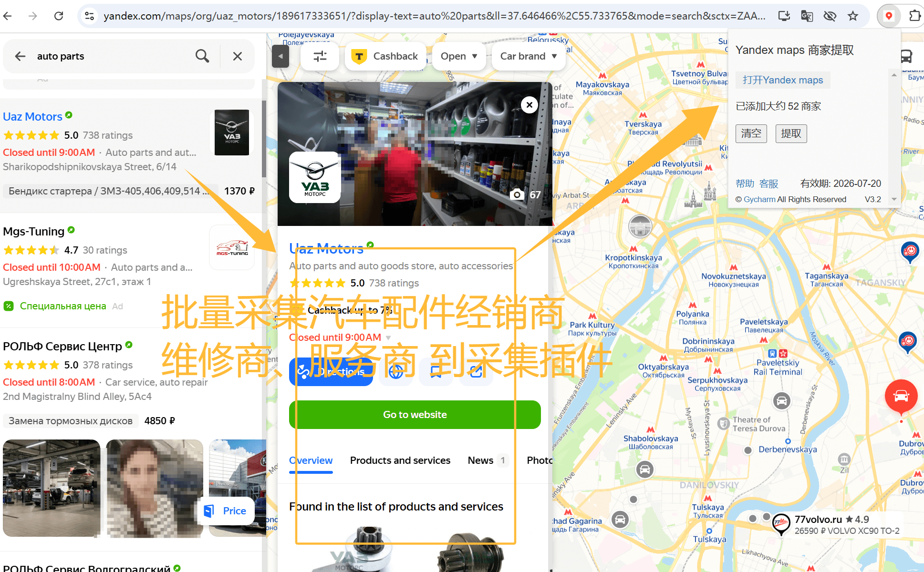This screenshot has height=572, width=924.
Task: Click the 提取 extract button
Action: pyautogui.click(x=791, y=133)
